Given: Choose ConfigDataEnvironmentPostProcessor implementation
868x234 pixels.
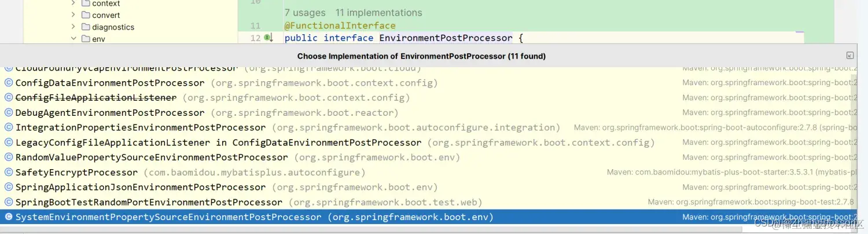Looking at the screenshot, I should [x=428, y=83].
